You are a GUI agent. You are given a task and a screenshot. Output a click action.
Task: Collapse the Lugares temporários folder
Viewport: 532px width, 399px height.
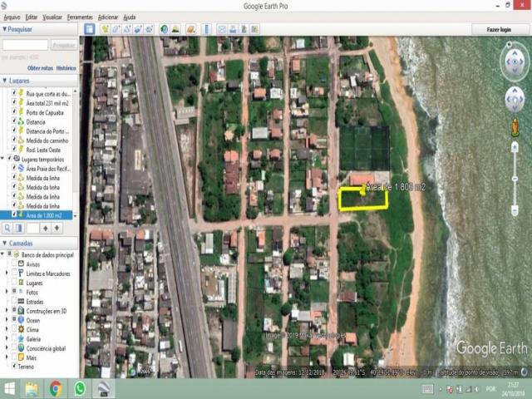(x=2, y=158)
